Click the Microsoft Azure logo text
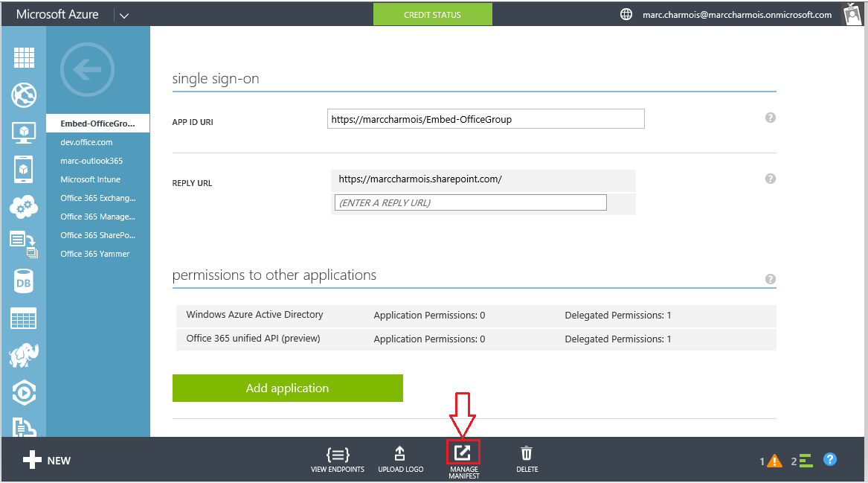Viewport: 868px width, 483px height. pos(57,14)
